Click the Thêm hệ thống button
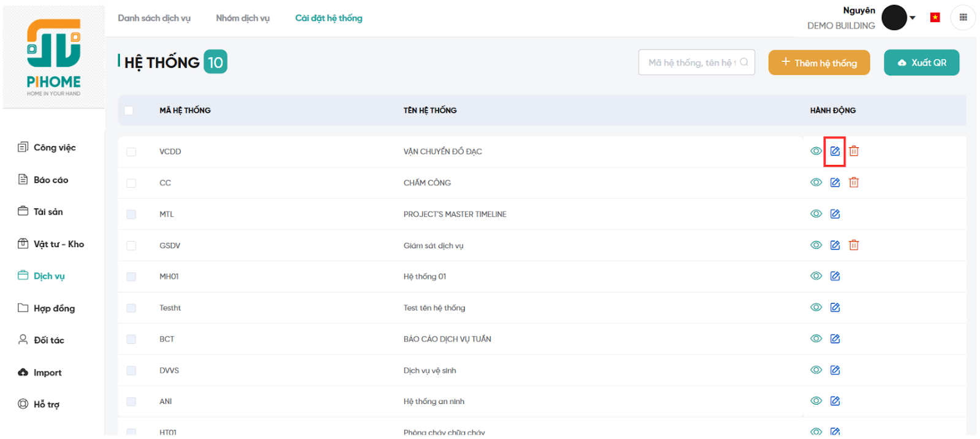 [819, 63]
